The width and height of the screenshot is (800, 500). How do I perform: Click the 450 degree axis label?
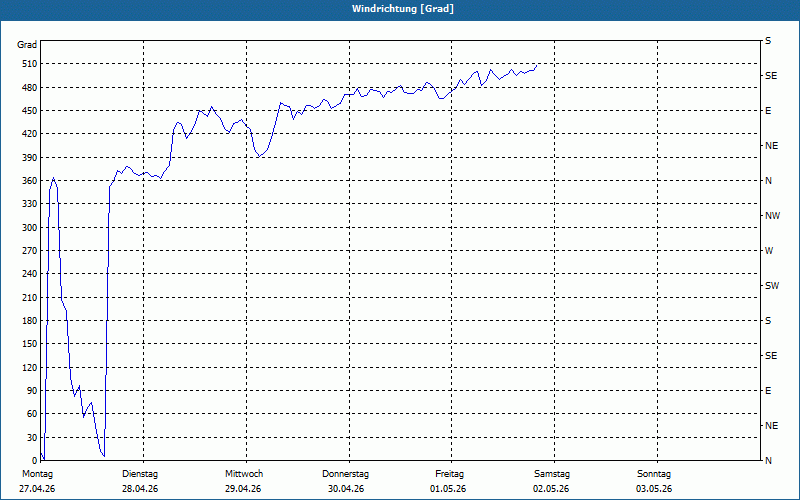pyautogui.click(x=30, y=111)
